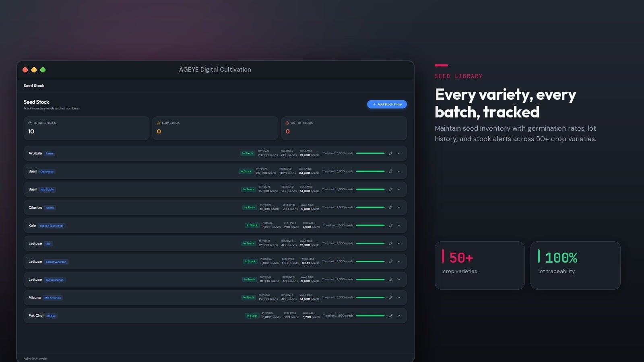The height and width of the screenshot is (362, 644).
Task: Click the Total Entries box icon
Action: pos(30,123)
